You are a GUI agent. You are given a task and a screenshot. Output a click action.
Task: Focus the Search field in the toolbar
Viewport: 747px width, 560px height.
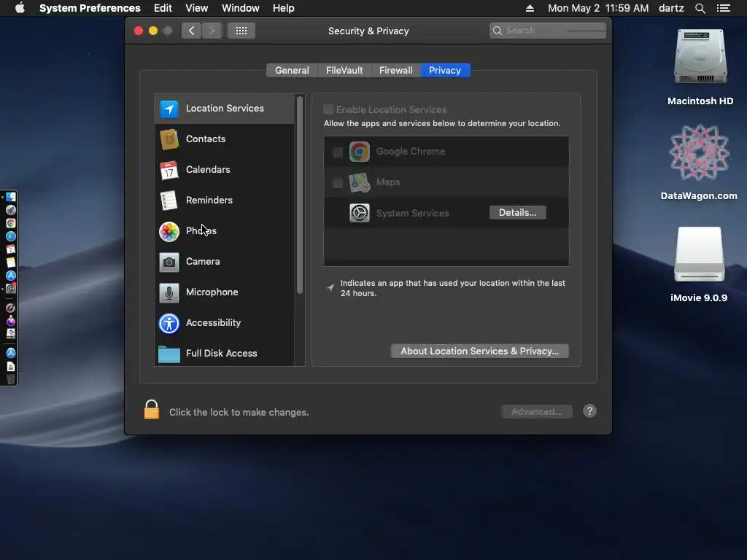(547, 31)
